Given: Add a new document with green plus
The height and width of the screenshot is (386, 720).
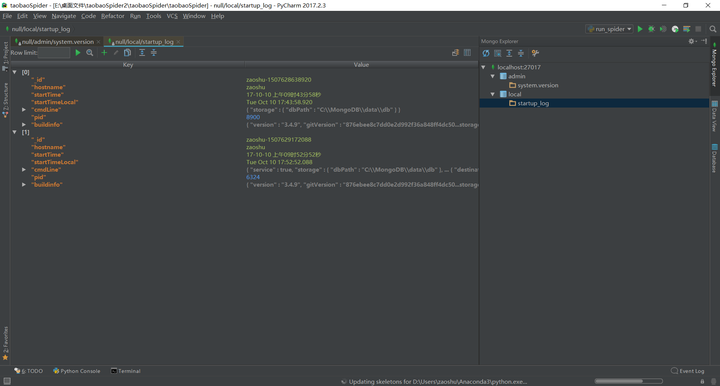Looking at the screenshot, I should click(x=104, y=53).
